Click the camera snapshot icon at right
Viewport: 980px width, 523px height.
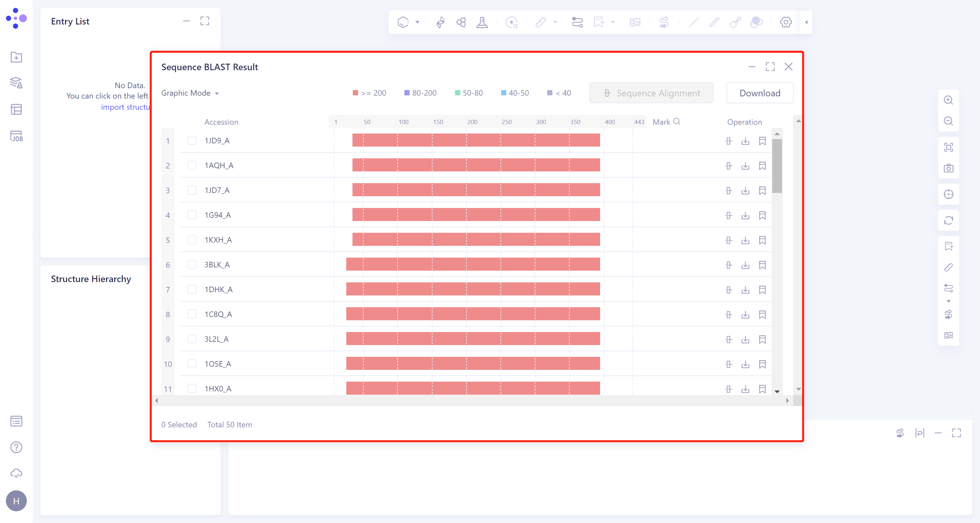click(x=948, y=168)
